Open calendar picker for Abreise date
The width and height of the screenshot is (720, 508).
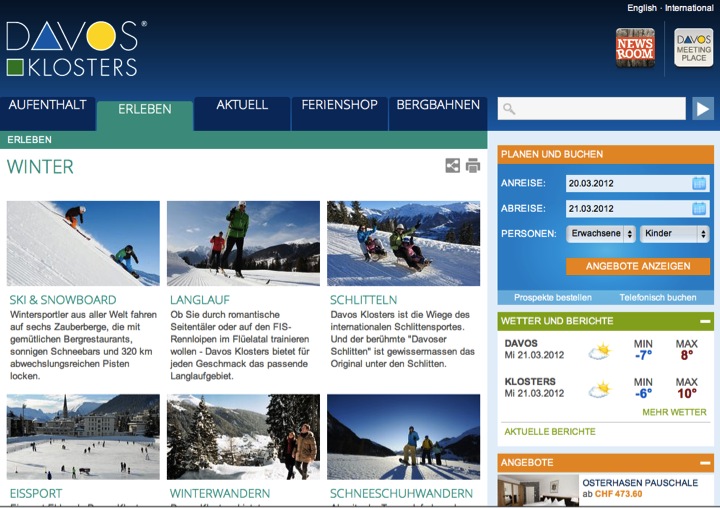click(x=699, y=209)
